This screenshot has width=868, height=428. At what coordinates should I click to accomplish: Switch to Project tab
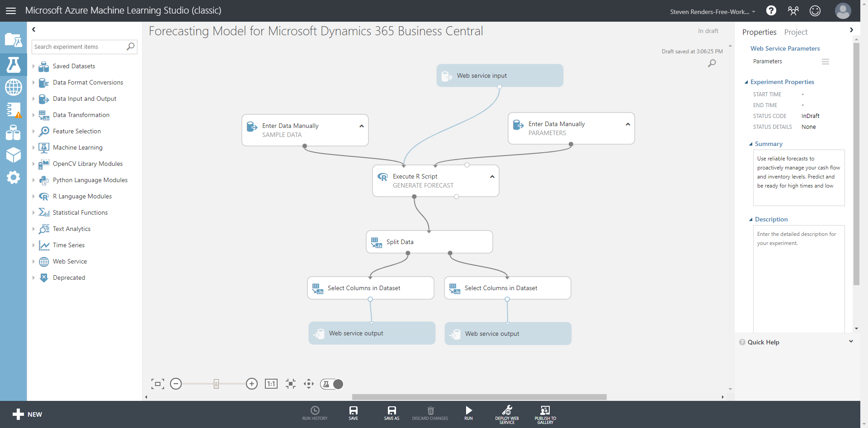(x=796, y=32)
